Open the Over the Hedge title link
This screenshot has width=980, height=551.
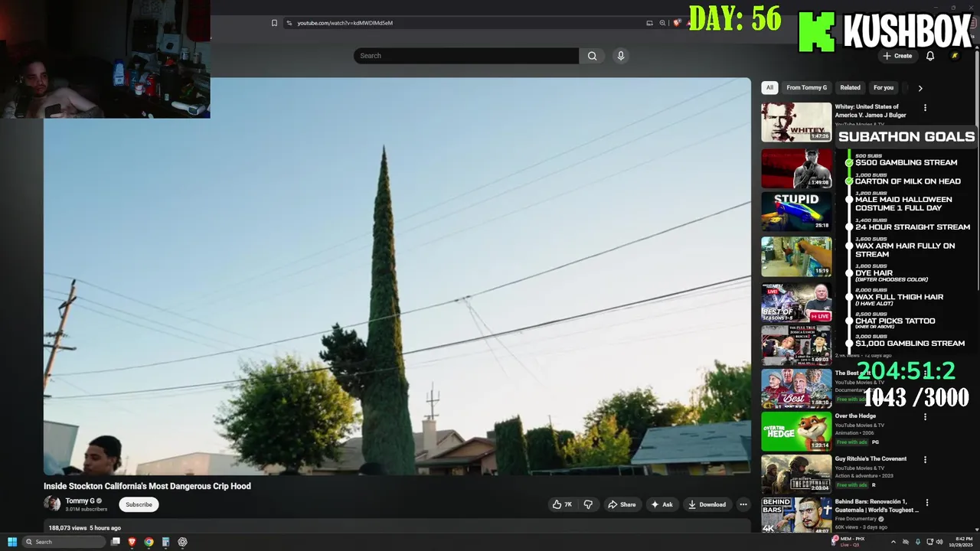[855, 416]
